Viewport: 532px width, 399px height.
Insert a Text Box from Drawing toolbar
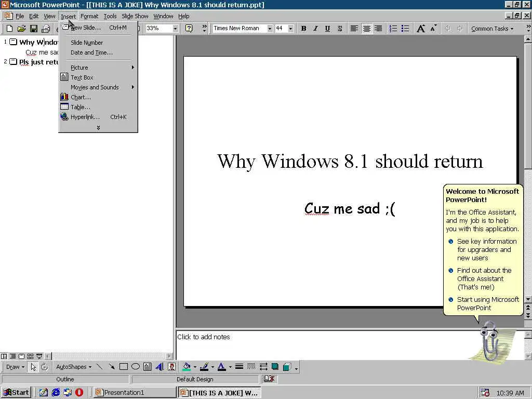point(147,367)
